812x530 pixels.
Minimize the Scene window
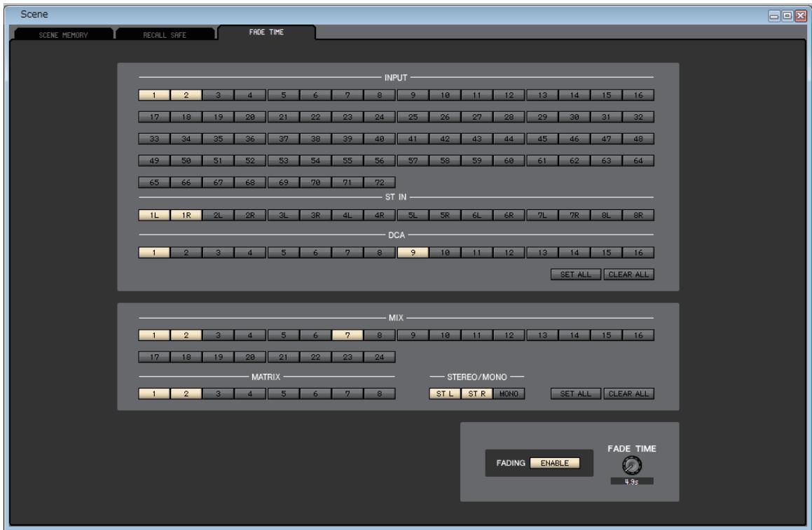tap(774, 15)
